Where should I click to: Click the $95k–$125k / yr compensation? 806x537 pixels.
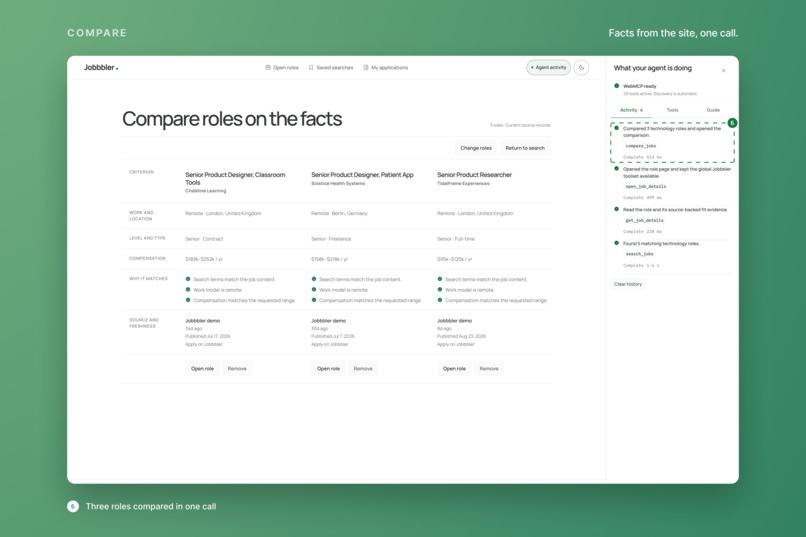click(454, 260)
